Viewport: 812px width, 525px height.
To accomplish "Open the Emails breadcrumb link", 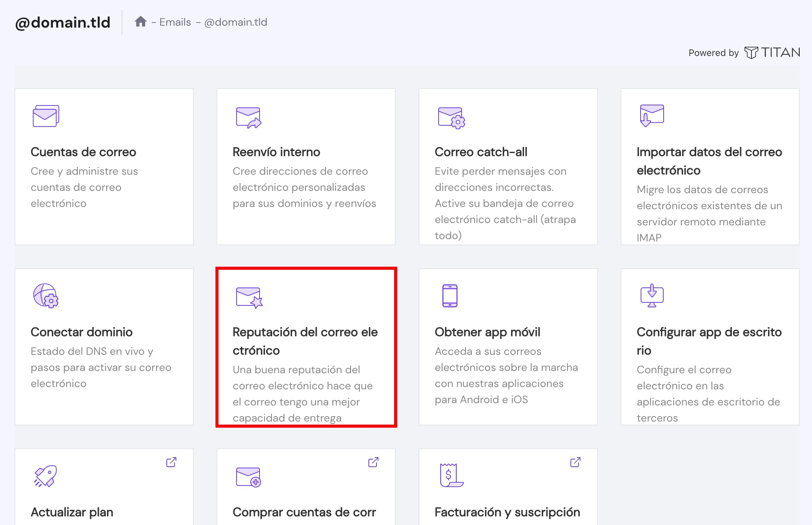I will coord(175,22).
